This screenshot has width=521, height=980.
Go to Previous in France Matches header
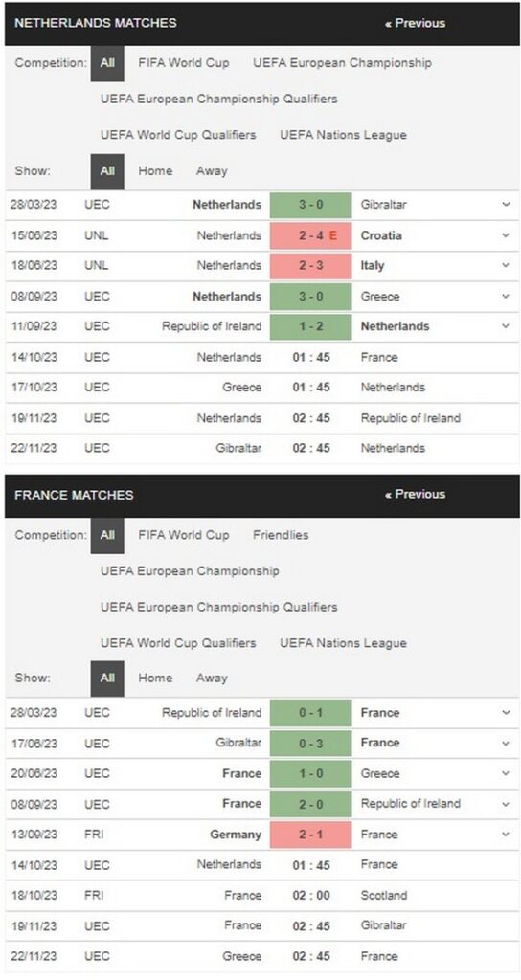pyautogui.click(x=416, y=495)
